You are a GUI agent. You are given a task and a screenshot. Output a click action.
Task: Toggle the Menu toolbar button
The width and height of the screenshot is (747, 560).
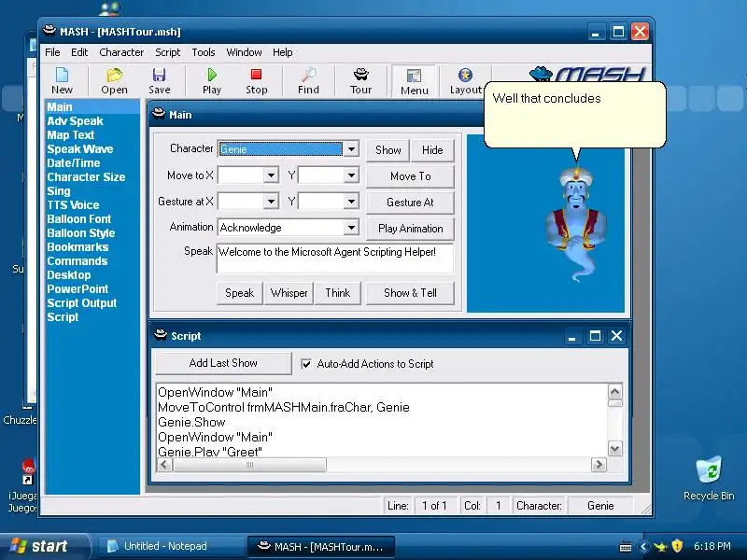tap(414, 81)
